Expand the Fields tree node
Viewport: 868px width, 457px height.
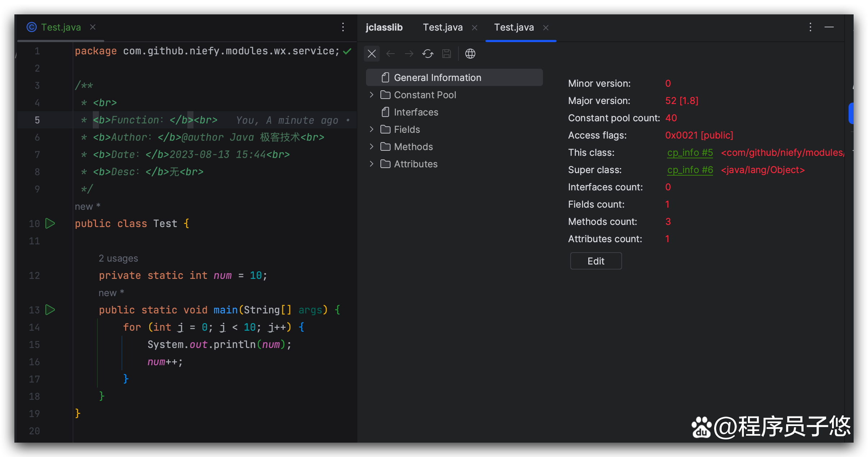372,129
